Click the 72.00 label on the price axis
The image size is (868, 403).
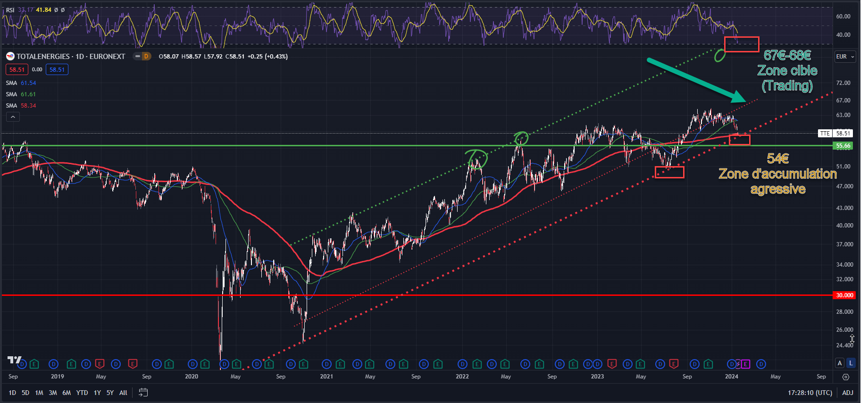coord(843,83)
